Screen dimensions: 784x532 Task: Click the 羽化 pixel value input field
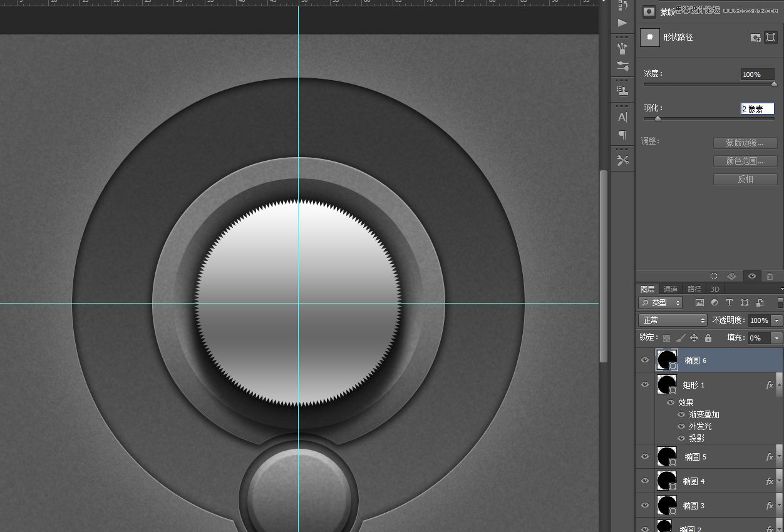pyautogui.click(x=757, y=109)
